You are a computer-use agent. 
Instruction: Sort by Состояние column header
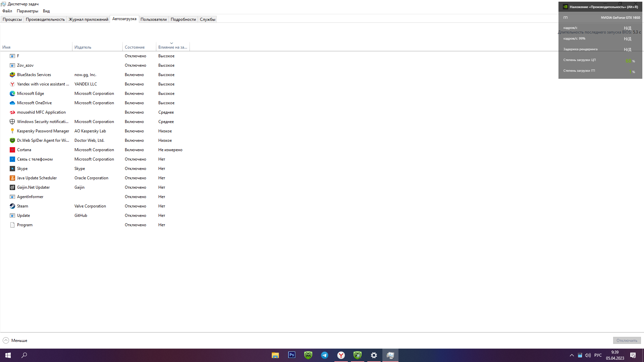click(x=135, y=47)
